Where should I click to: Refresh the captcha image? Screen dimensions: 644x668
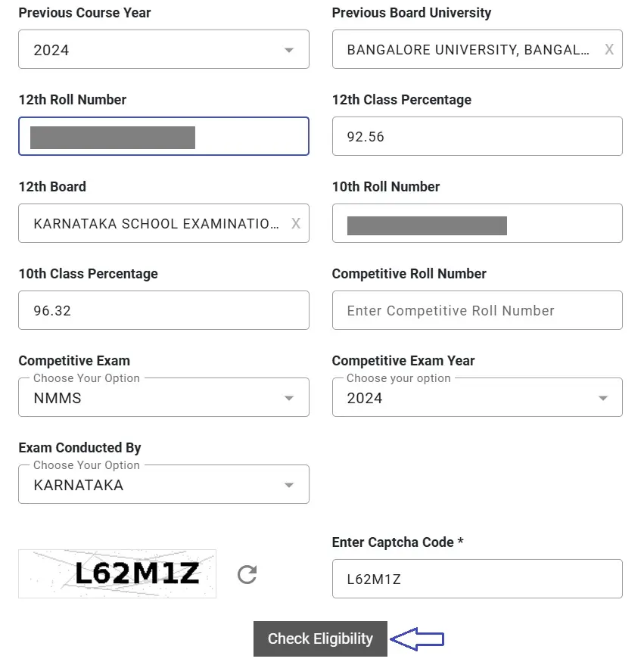point(245,575)
